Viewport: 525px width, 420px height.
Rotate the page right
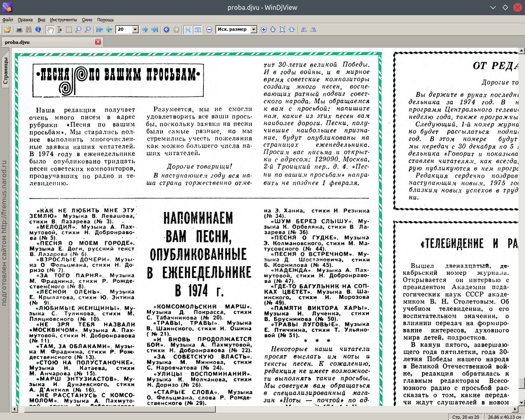pos(313,30)
